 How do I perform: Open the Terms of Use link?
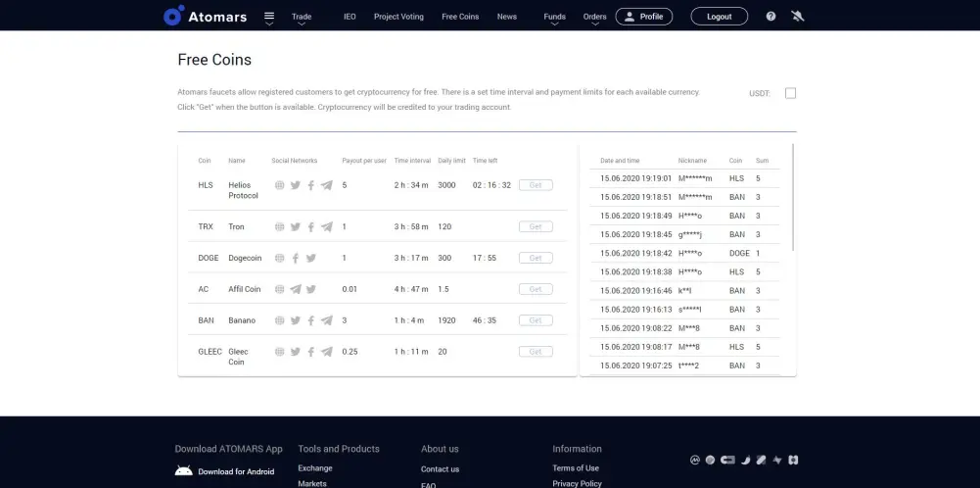coord(576,468)
